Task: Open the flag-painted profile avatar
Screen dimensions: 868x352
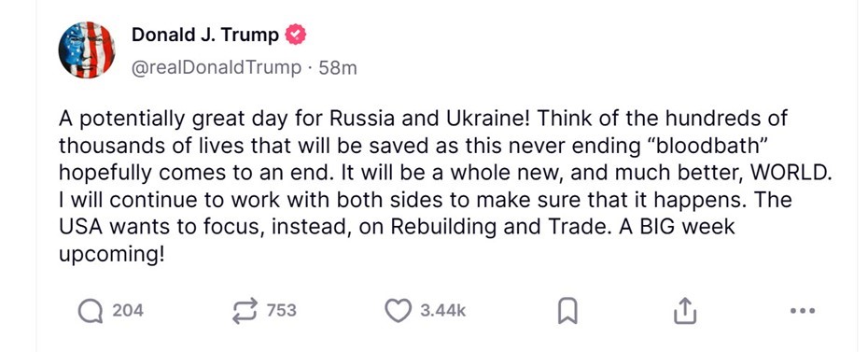Action: [87, 50]
